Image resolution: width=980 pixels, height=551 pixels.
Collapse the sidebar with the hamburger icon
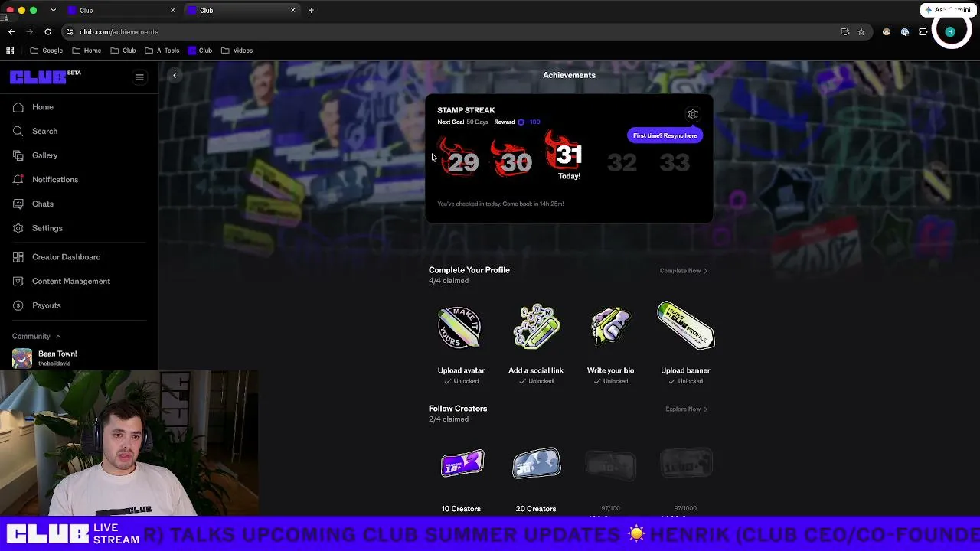[x=139, y=77]
